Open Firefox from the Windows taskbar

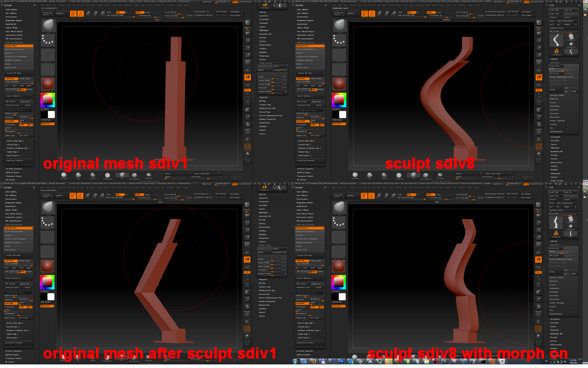coord(314,361)
